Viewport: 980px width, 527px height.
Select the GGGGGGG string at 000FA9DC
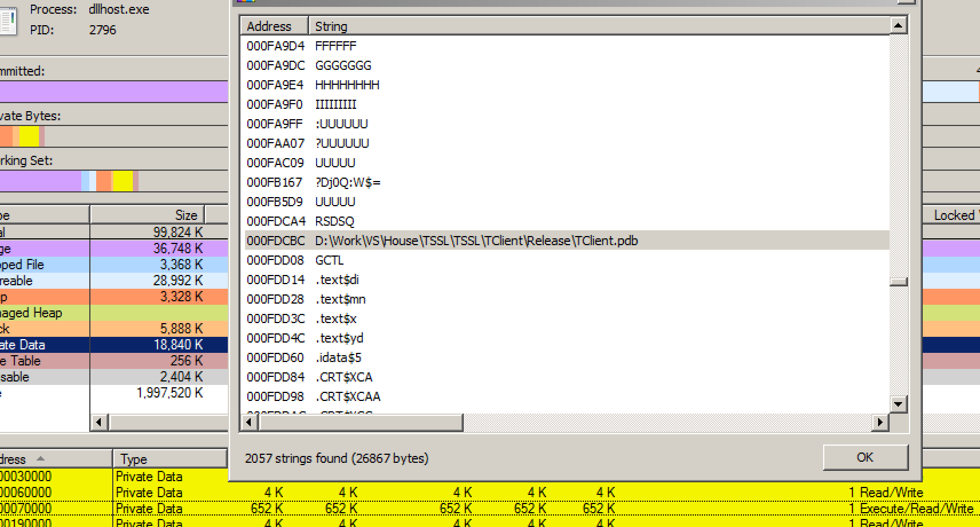[x=343, y=65]
